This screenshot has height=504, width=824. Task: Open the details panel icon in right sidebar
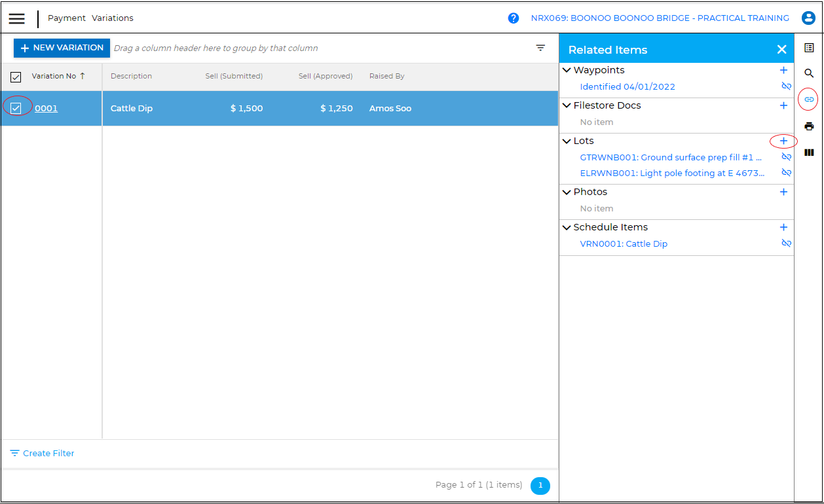(x=809, y=48)
